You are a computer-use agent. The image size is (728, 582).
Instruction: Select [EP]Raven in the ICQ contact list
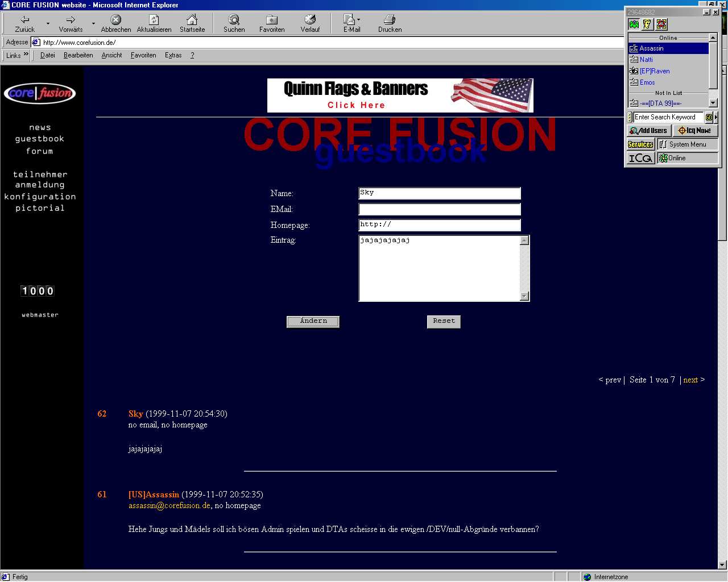click(654, 71)
